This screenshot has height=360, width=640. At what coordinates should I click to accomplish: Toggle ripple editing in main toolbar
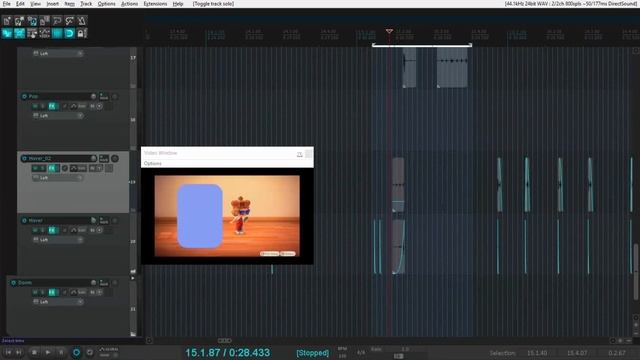pyautogui.click(x=32, y=33)
